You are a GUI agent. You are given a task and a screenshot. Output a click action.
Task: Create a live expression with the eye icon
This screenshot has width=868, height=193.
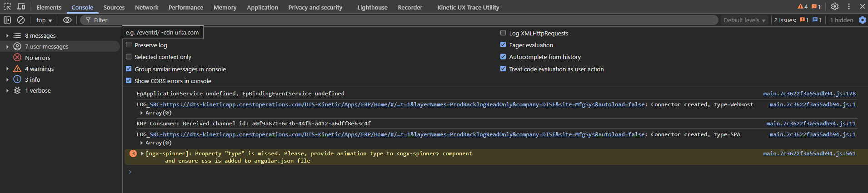67,20
